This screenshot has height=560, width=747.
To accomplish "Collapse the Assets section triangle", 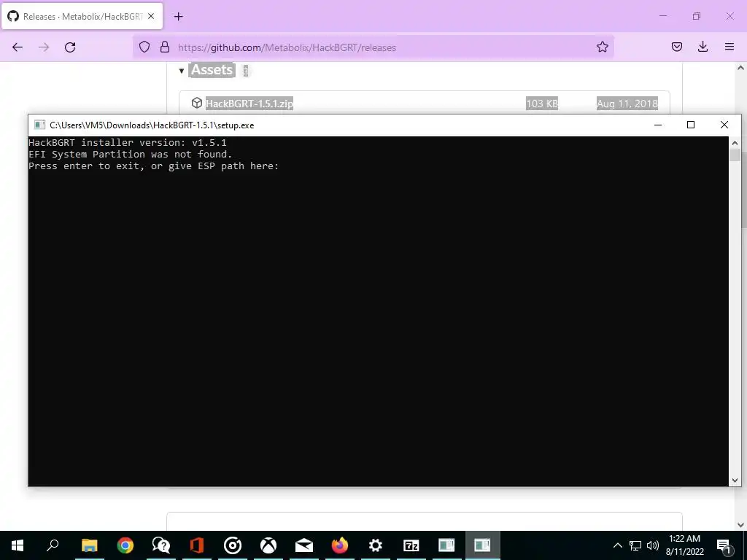I will (x=182, y=71).
